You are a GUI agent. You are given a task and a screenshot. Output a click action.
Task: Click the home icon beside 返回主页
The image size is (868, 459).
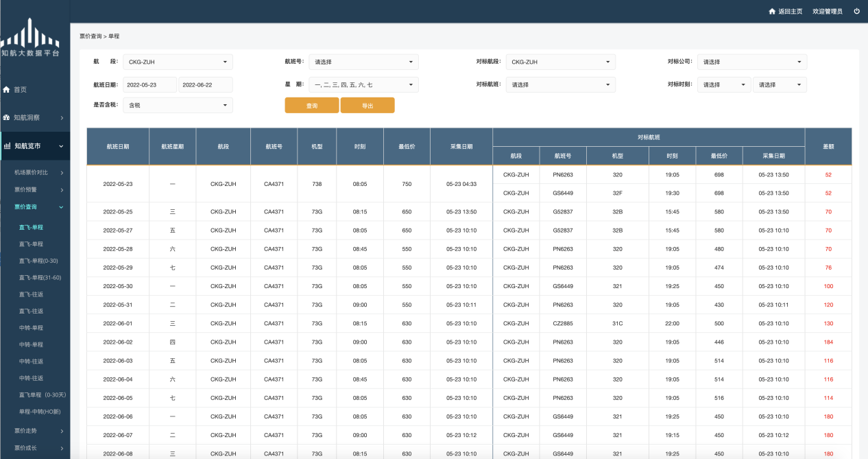pos(772,12)
